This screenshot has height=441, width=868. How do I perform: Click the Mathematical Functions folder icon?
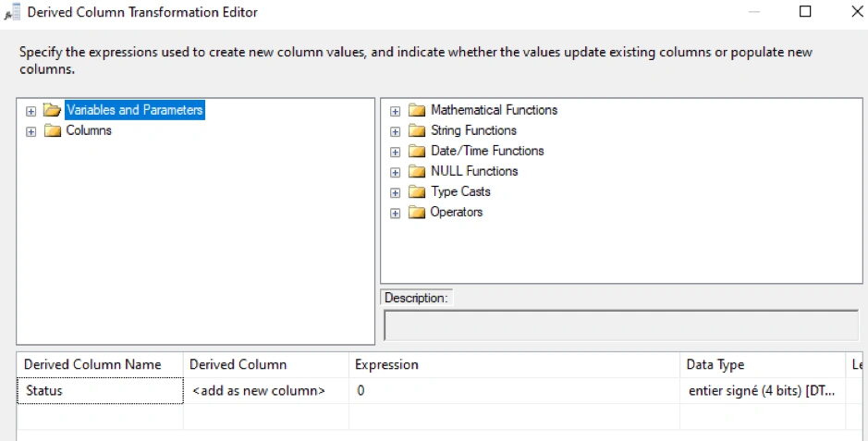(417, 110)
